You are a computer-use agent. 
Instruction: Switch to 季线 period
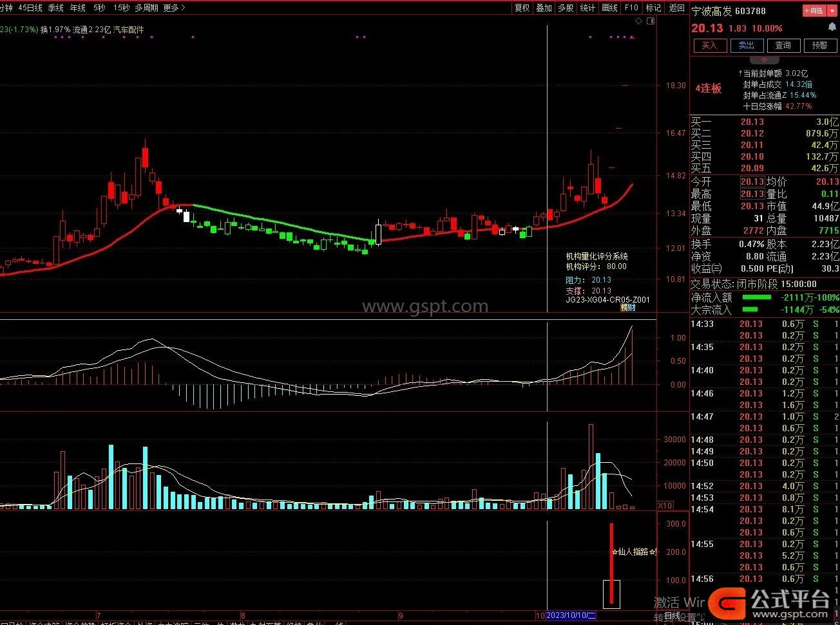[x=56, y=8]
